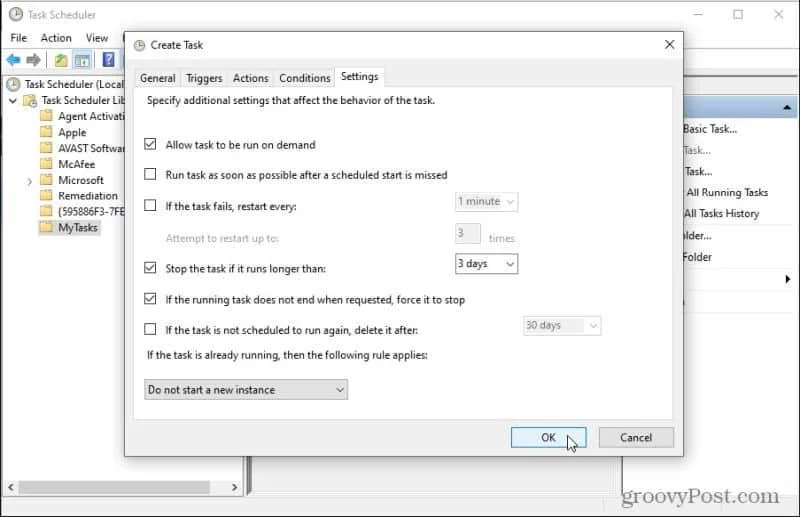The height and width of the screenshot is (517, 800).
Task: Click the horizontal scrollbar thumb in tree pane
Action: coord(114,487)
